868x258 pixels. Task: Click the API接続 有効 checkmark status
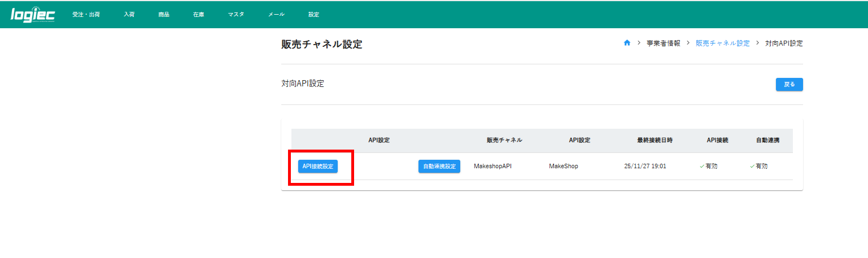(x=708, y=167)
